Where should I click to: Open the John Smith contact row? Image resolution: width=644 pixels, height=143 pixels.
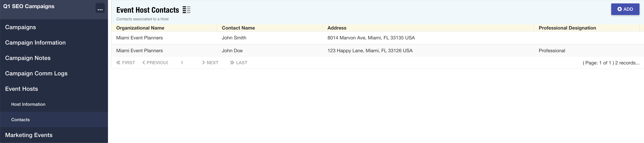(234, 38)
